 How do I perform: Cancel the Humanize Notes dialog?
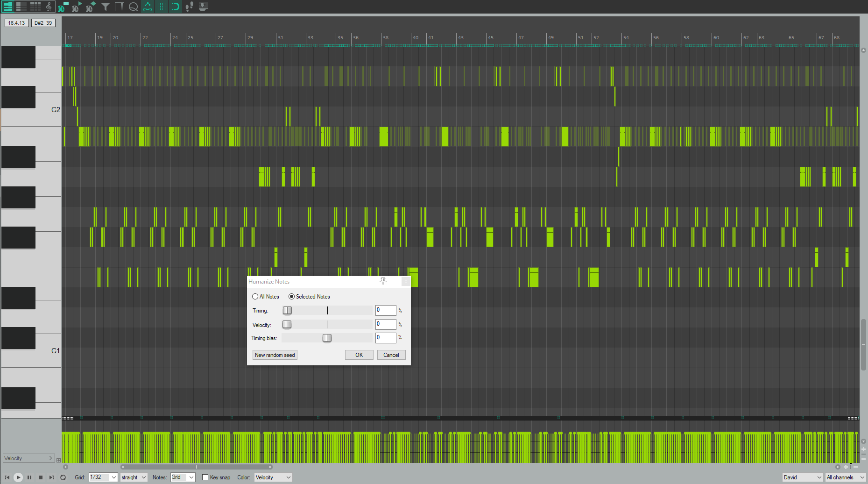pos(391,355)
